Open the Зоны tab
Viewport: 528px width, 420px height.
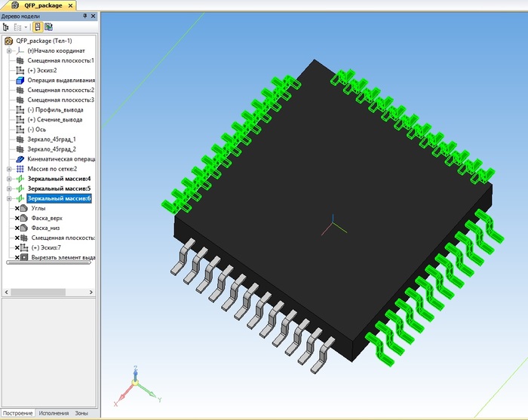pos(81,413)
